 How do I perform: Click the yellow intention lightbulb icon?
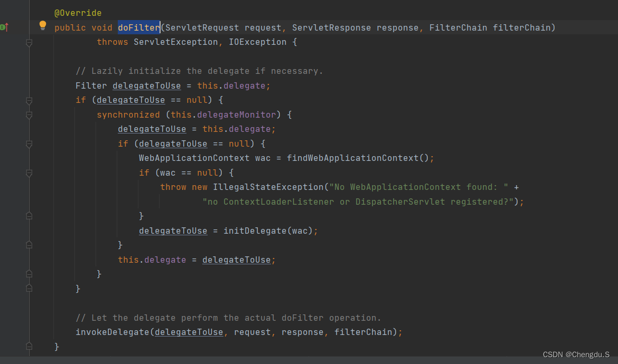[x=43, y=26]
